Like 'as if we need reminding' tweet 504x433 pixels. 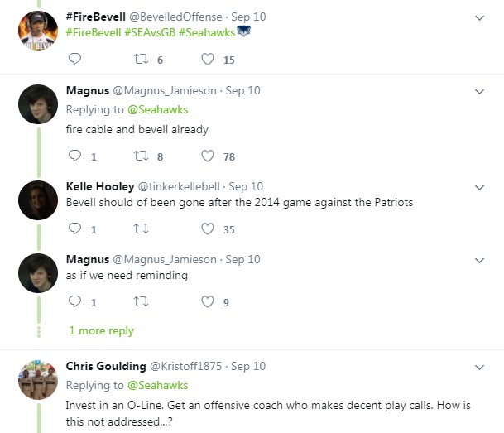(209, 302)
